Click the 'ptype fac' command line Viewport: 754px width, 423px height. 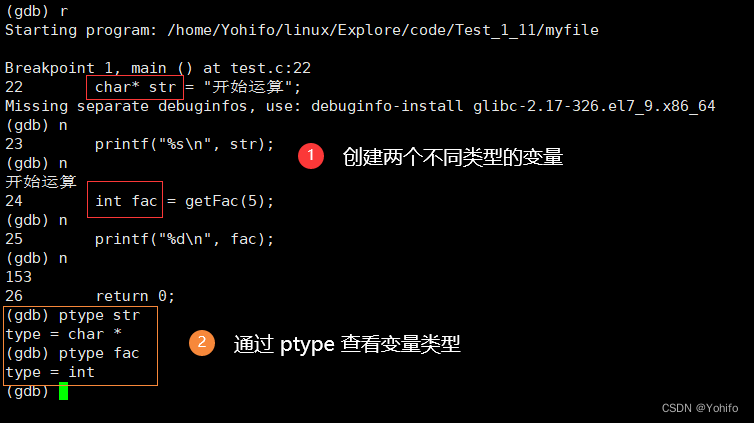coord(72,353)
